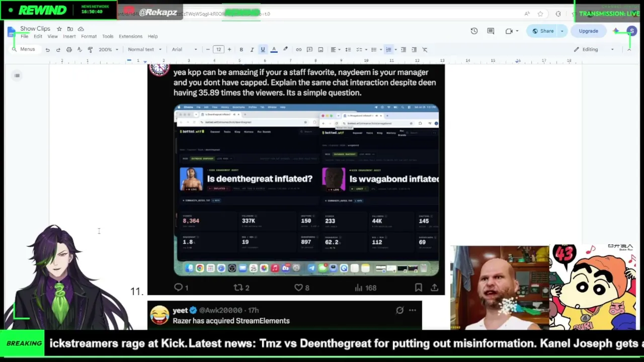The width and height of the screenshot is (644, 362).
Task: Decrease the indent
Action: (404, 49)
